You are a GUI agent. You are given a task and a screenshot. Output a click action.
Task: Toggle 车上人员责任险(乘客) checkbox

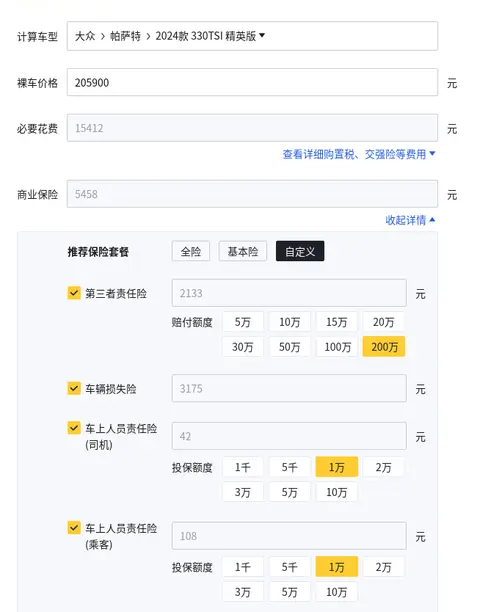74,528
